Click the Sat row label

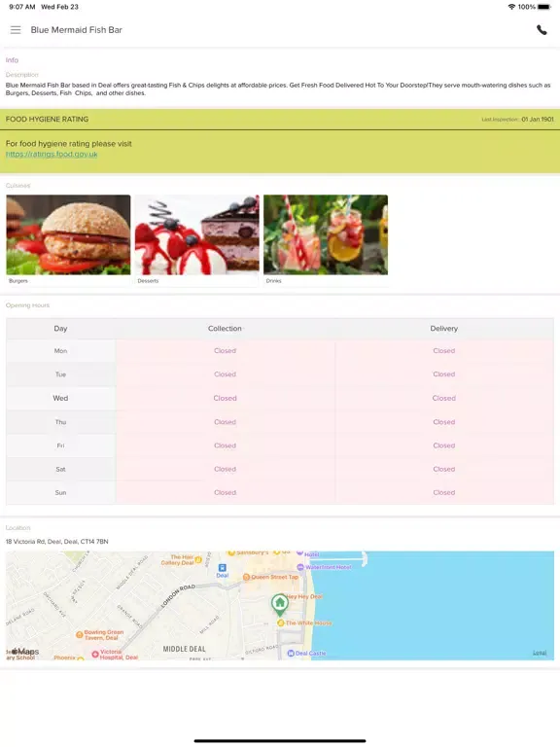(x=60, y=469)
